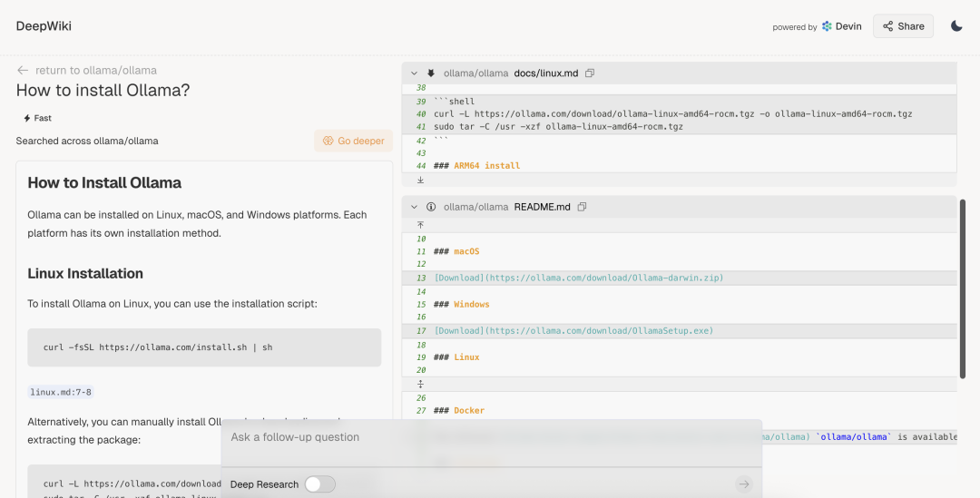Click the linux.md:7-8 citation tag

coord(61,393)
